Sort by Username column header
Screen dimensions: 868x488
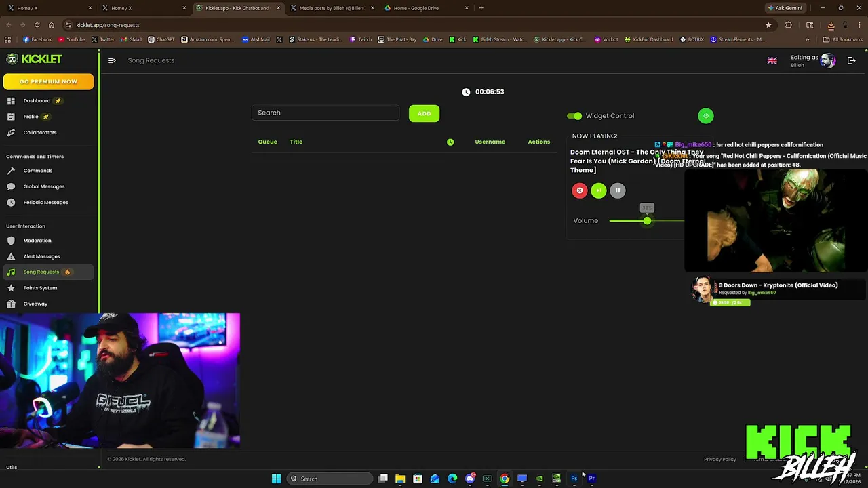[x=490, y=142]
